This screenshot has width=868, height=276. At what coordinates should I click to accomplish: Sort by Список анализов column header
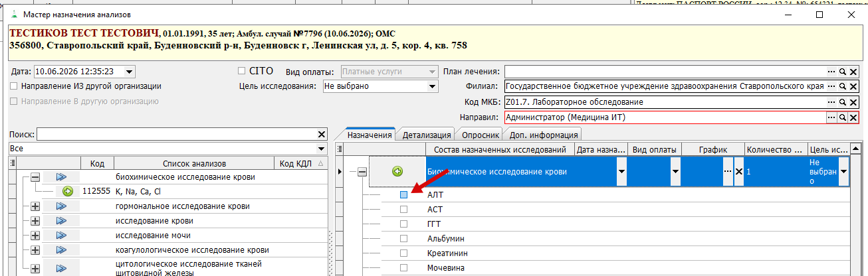[x=194, y=164]
